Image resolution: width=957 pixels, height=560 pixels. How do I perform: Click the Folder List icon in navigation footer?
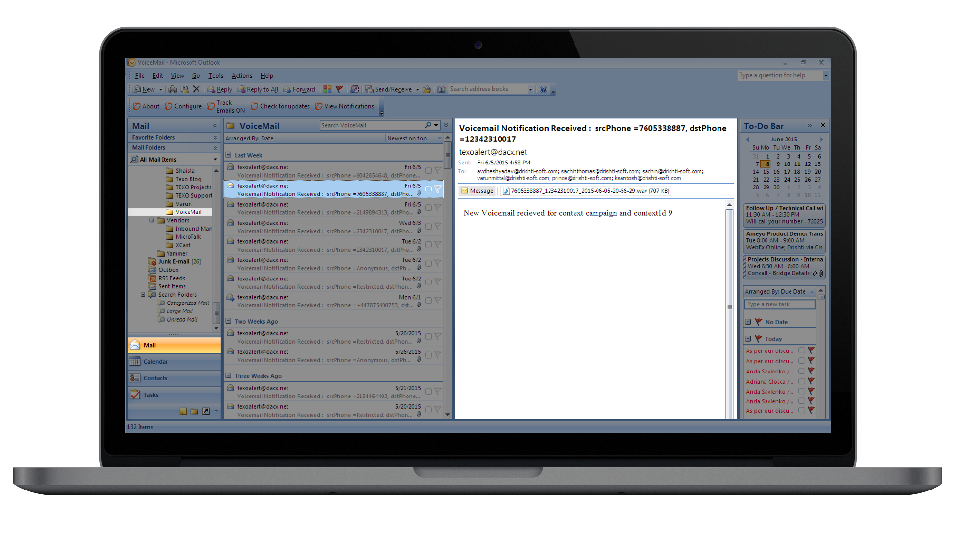point(194,411)
